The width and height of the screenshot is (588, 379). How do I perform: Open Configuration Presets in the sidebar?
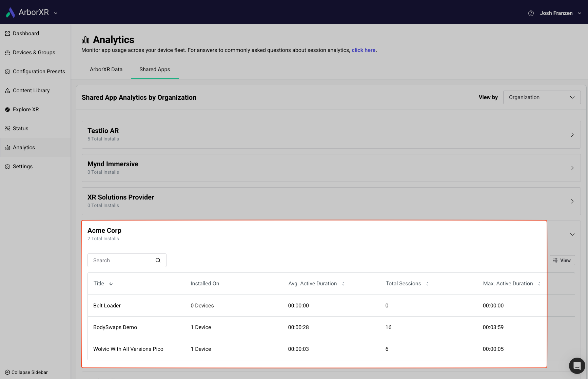click(35, 72)
